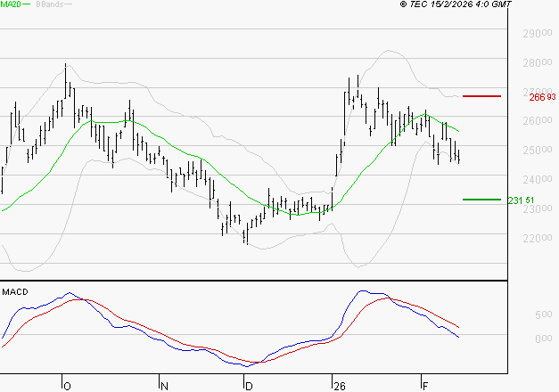Click the red 266.93 resistance value
The width and height of the screenshot is (559, 392).
coord(542,97)
